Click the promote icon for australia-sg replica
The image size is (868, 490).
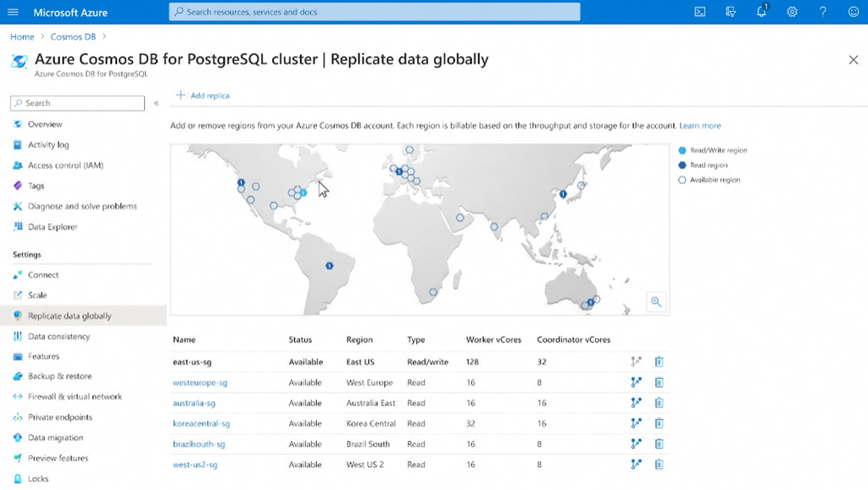[637, 403]
